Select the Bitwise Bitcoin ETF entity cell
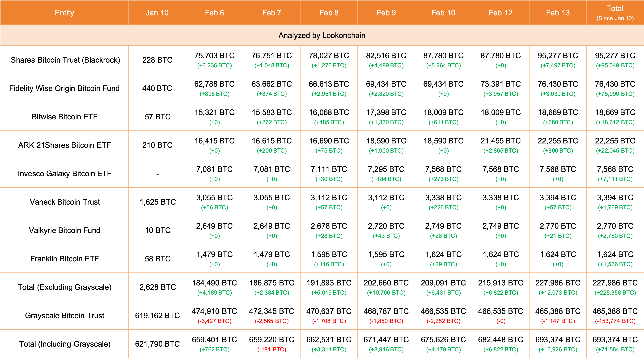644x358 pixels. (x=64, y=117)
